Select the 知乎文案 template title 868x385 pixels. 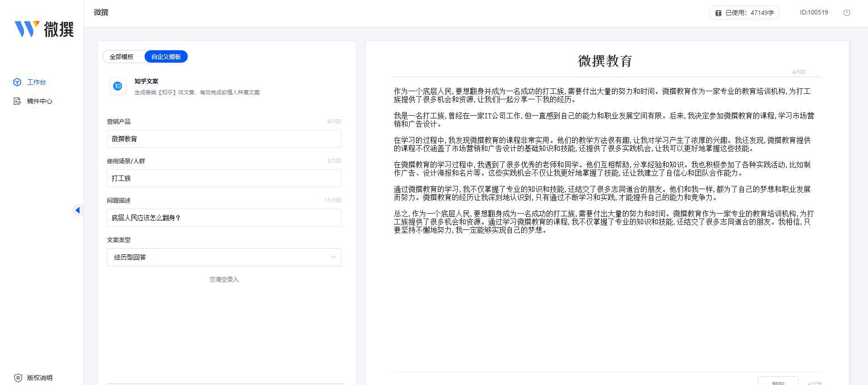pyautogui.click(x=146, y=81)
